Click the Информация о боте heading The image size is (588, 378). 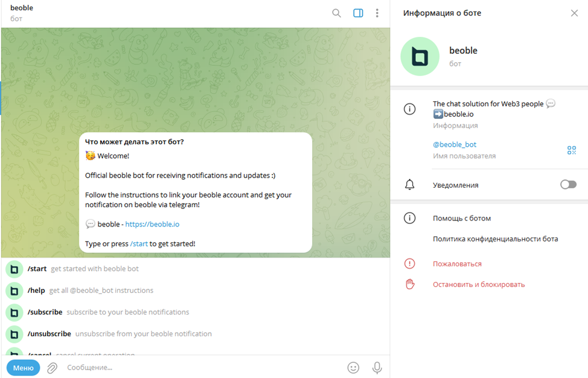click(x=442, y=13)
